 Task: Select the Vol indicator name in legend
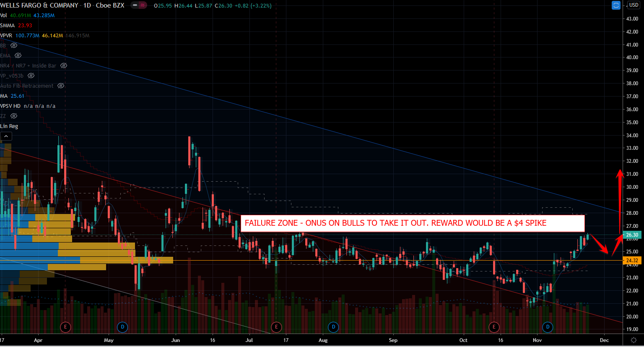(4, 16)
